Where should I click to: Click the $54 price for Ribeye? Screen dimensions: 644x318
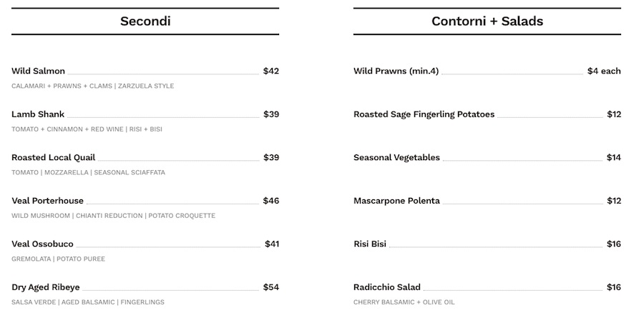point(271,287)
